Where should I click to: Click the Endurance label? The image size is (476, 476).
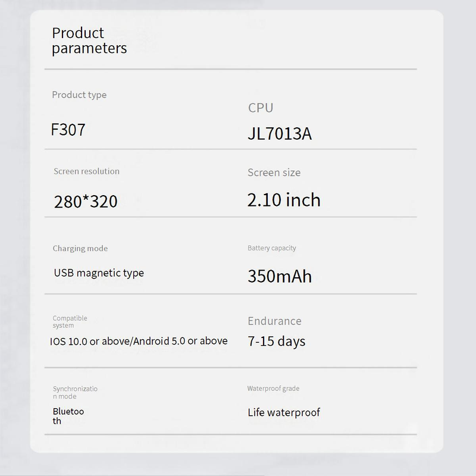pyautogui.click(x=274, y=321)
